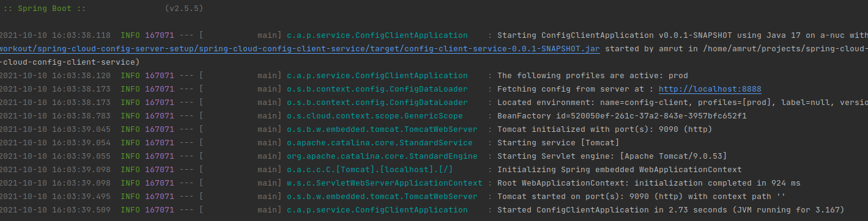Click 'Started ConfigClientApplication in 2.73 seconds' message

pyautogui.click(x=670, y=210)
